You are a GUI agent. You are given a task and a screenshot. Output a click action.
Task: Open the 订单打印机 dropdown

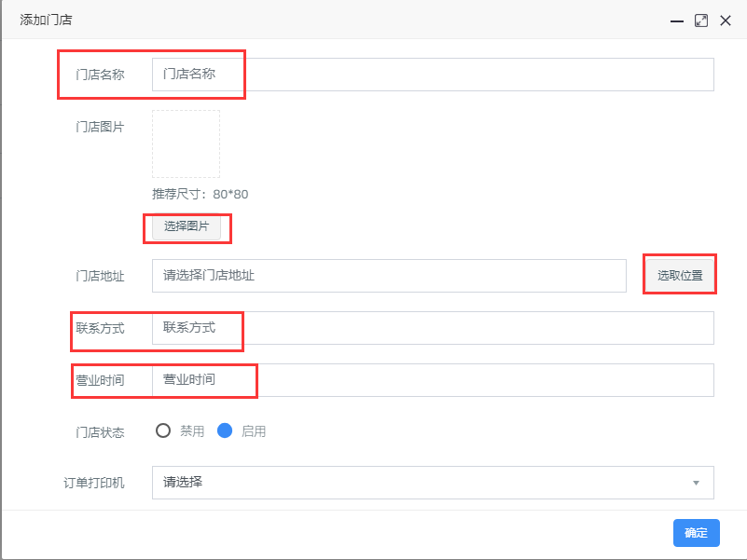(433, 483)
